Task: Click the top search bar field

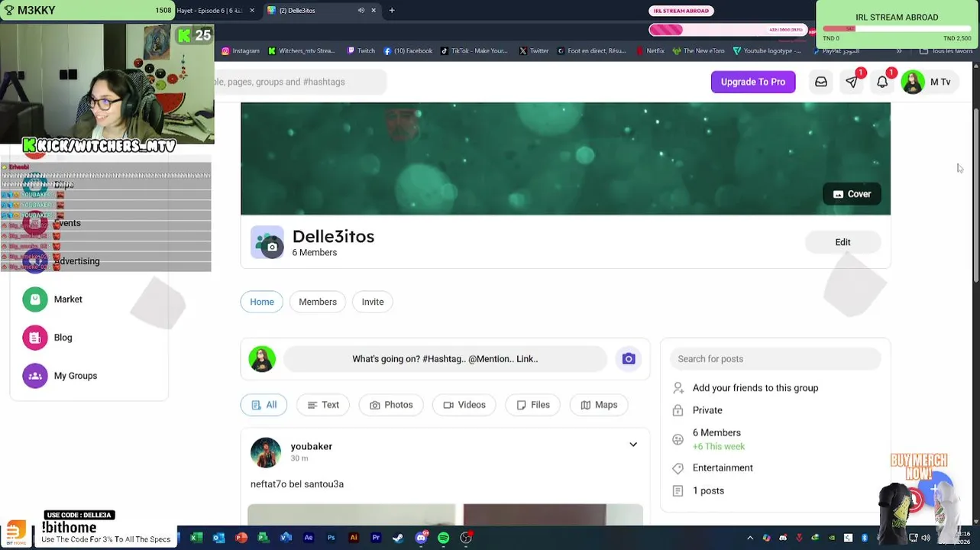Action: pos(300,82)
